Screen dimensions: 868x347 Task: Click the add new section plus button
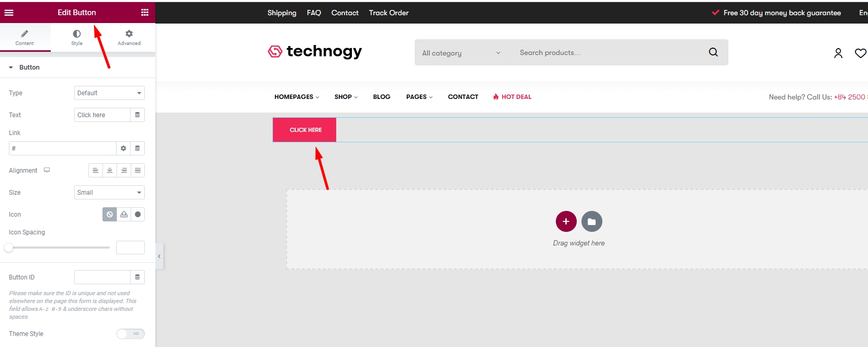(x=566, y=221)
